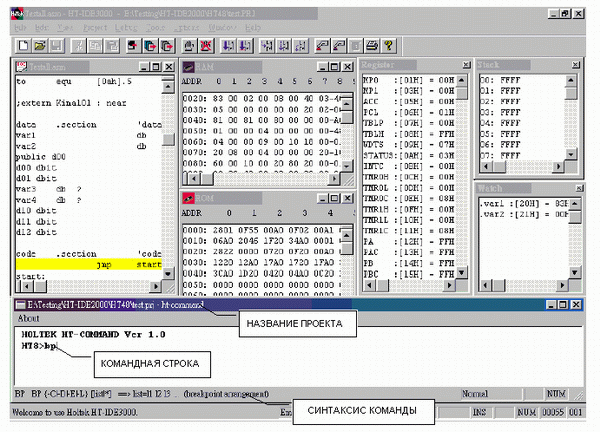Click the Save diskette toolbar icon
Image resolution: width=600 pixels, height=432 pixels.
click(56, 46)
